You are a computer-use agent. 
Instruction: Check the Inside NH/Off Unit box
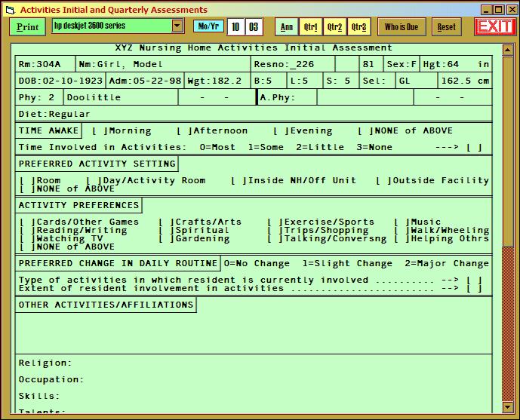238,180
